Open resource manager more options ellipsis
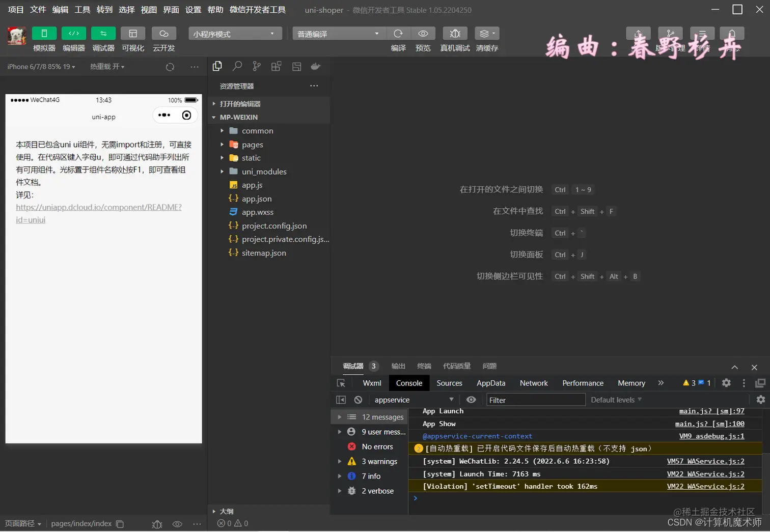This screenshot has height=532, width=770. [314, 86]
